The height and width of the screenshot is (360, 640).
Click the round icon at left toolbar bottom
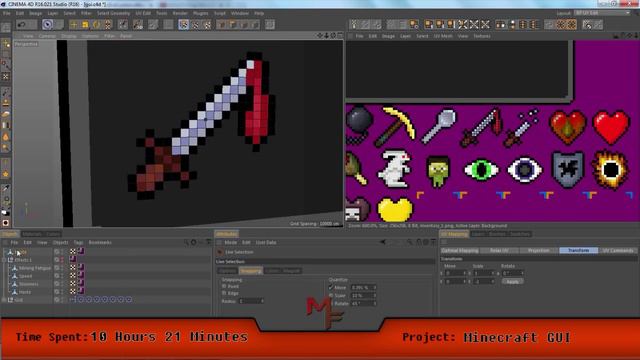6,223
